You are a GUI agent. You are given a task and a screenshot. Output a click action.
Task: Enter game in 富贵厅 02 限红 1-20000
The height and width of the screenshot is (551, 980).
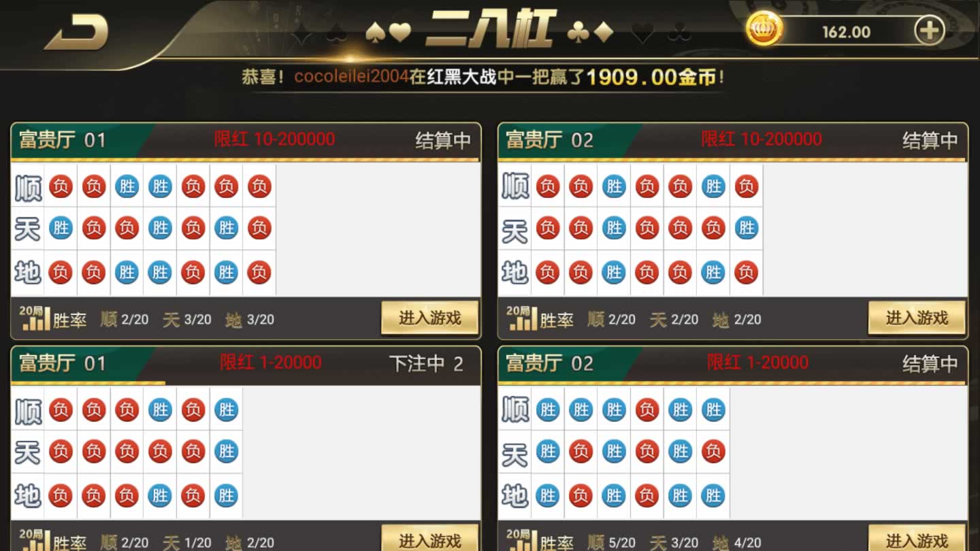pos(917,540)
